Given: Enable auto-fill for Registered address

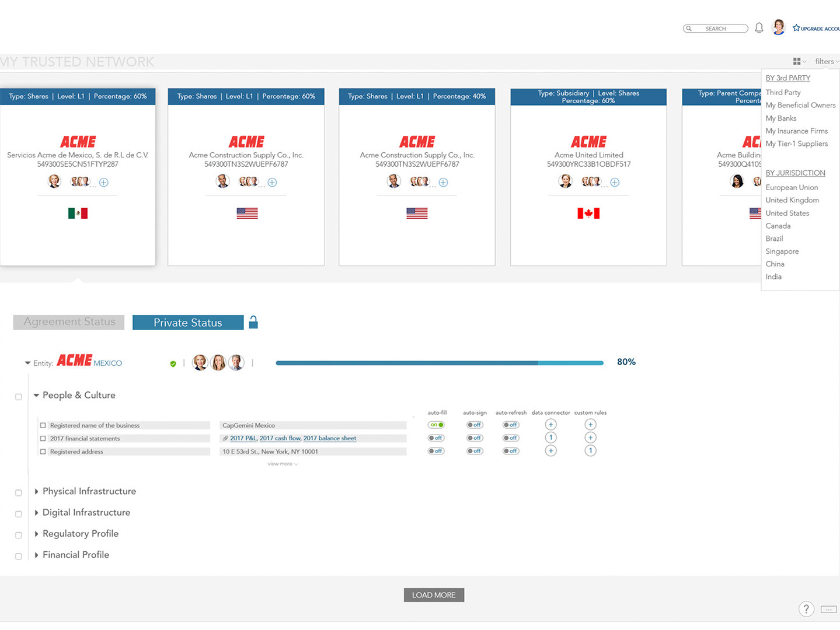Looking at the screenshot, I should 436,451.
